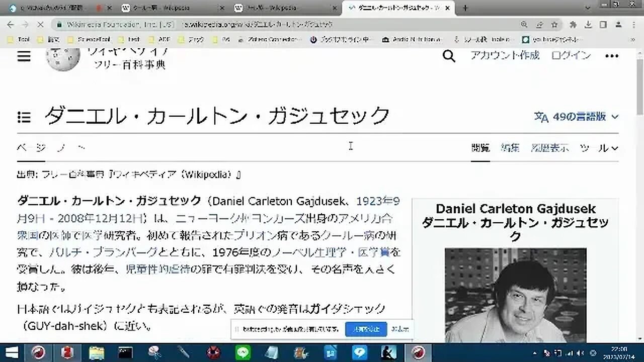Open the 2008年 year link

tap(76, 218)
